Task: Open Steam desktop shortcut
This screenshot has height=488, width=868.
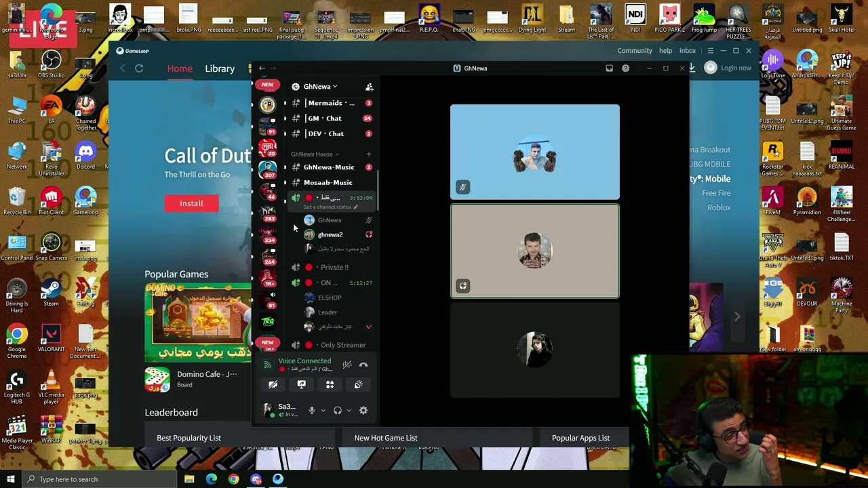Action: tap(52, 292)
